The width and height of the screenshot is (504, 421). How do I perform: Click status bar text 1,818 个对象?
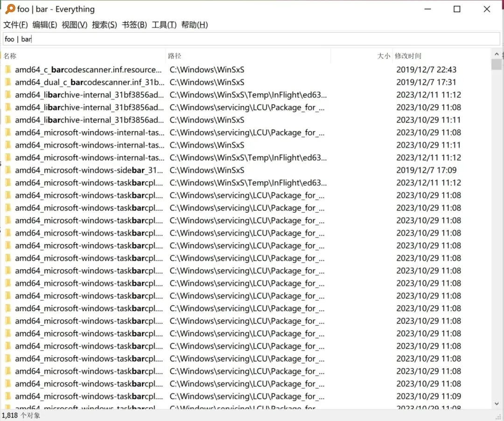(21, 415)
